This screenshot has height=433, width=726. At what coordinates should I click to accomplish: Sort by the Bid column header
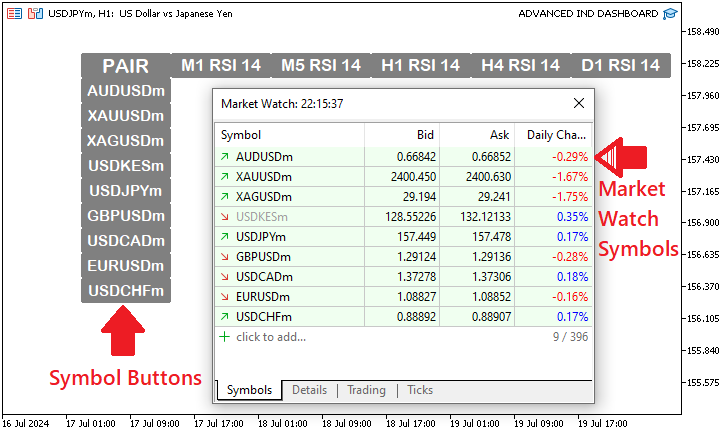[x=402, y=134]
